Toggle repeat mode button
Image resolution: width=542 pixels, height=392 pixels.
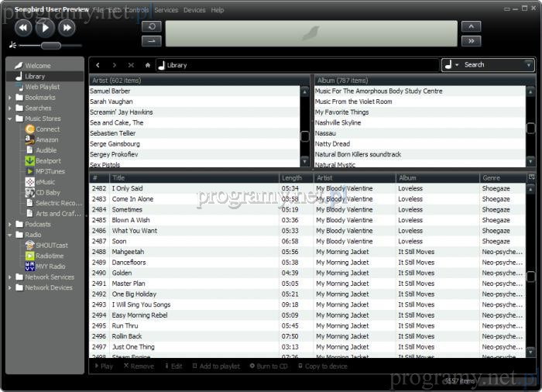tap(153, 26)
